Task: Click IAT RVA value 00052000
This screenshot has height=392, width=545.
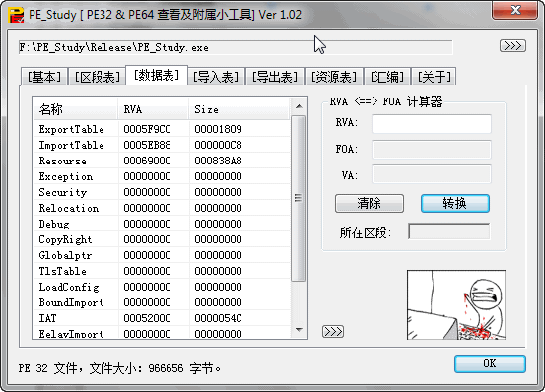Action: 147,318
